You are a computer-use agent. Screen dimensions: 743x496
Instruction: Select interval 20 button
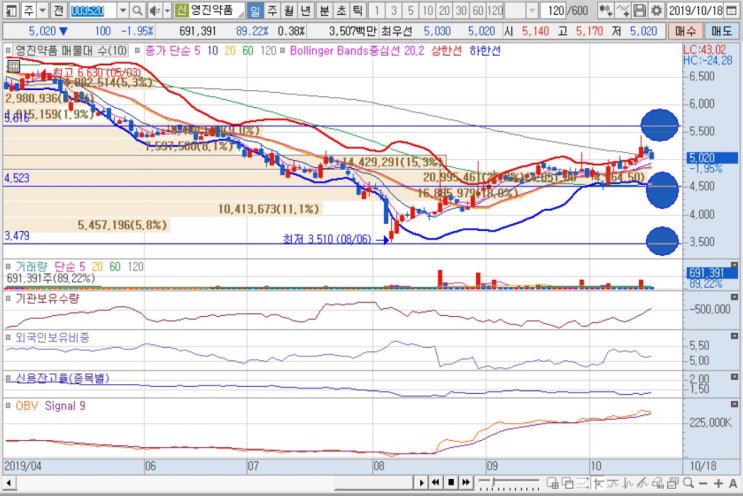(444, 10)
